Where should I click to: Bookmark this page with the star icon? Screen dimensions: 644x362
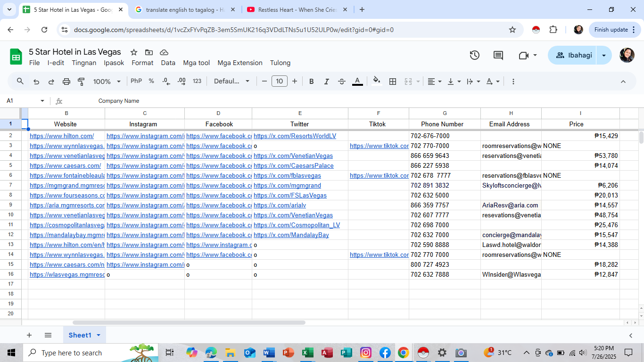point(512,30)
